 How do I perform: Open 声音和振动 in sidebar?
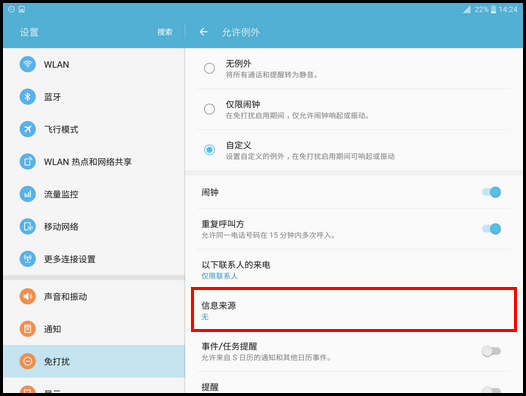(94, 296)
